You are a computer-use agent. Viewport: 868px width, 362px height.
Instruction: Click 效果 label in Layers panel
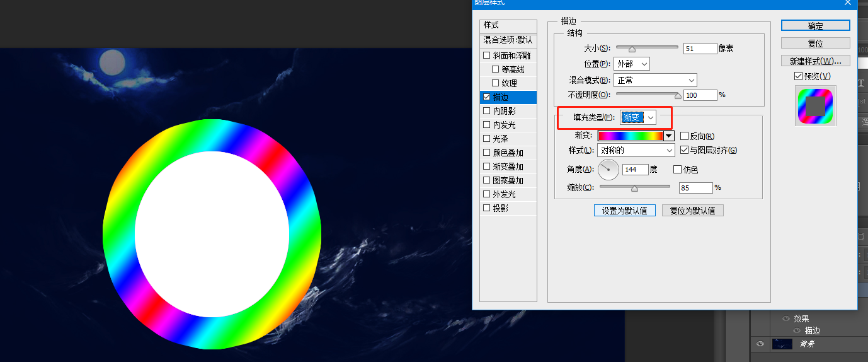(801, 318)
